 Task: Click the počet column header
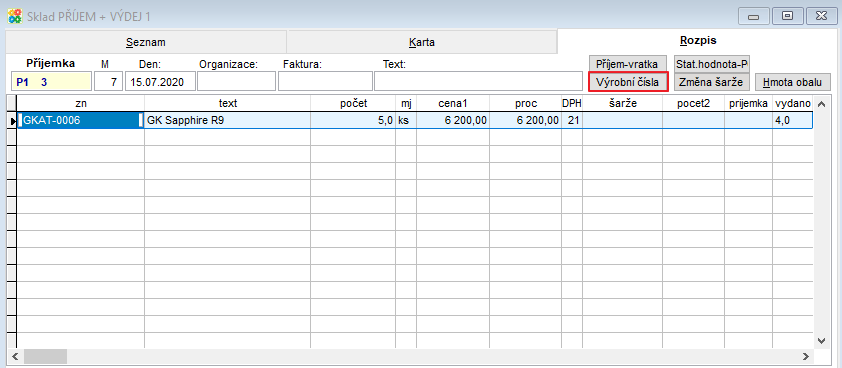[353, 103]
